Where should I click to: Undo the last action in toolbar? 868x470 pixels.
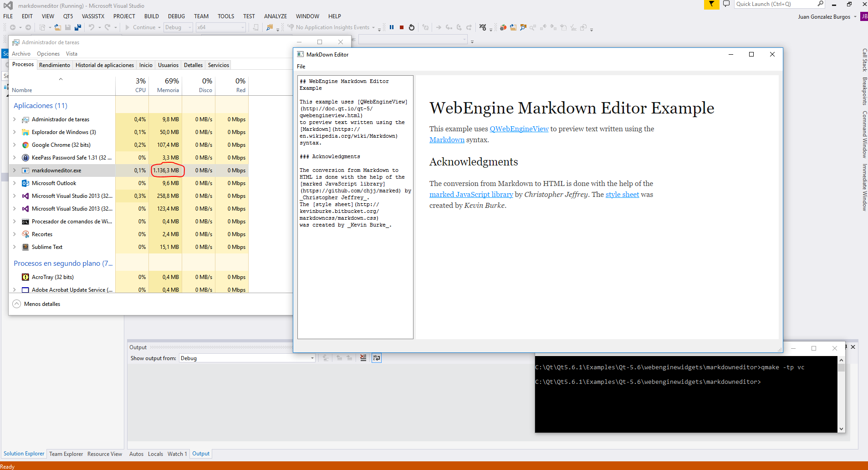[92, 27]
